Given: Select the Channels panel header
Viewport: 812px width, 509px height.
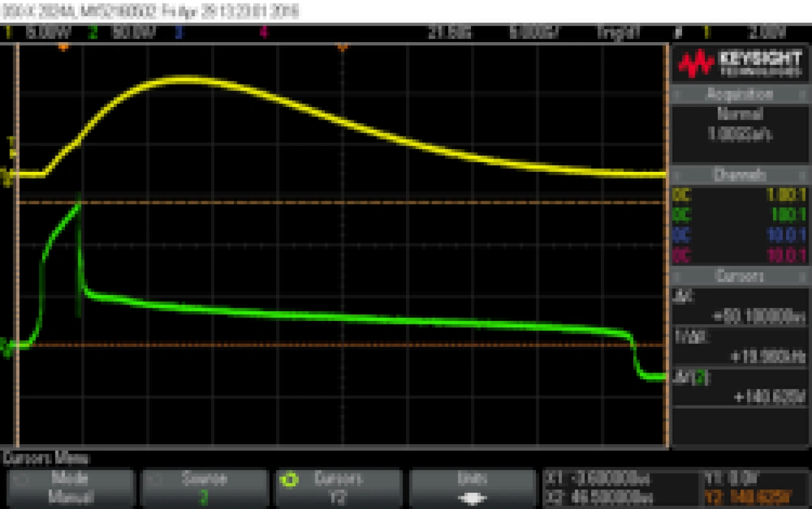Looking at the screenshot, I should pos(739,175).
